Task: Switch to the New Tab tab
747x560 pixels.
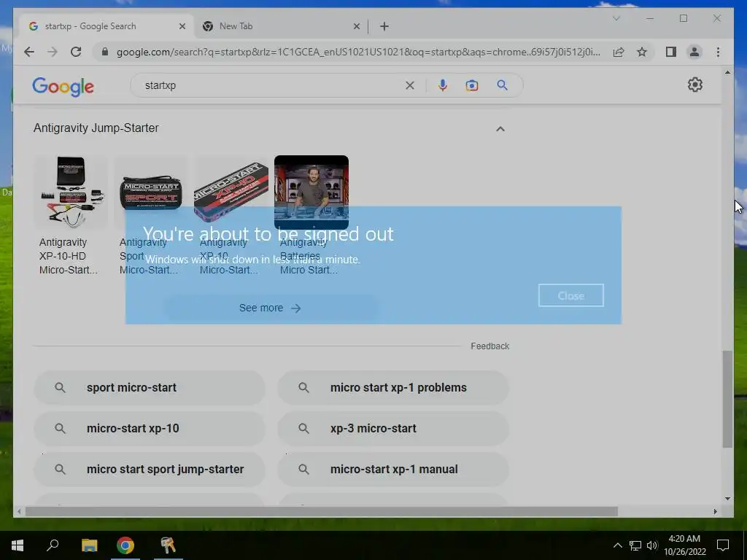Action: (281, 26)
